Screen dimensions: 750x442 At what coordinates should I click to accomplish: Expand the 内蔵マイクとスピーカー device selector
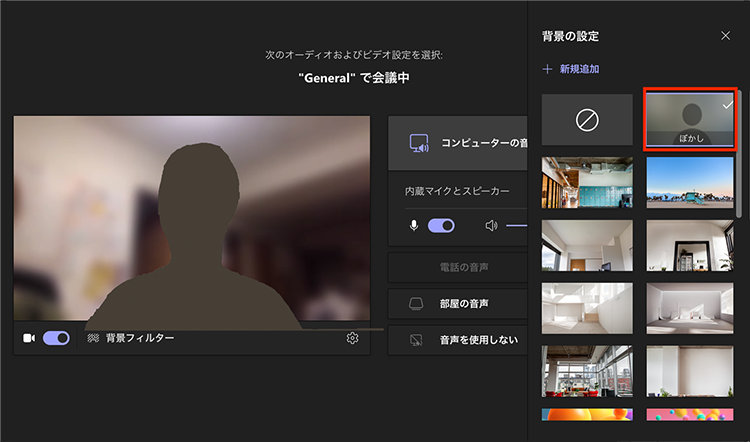pyautogui.click(x=458, y=191)
